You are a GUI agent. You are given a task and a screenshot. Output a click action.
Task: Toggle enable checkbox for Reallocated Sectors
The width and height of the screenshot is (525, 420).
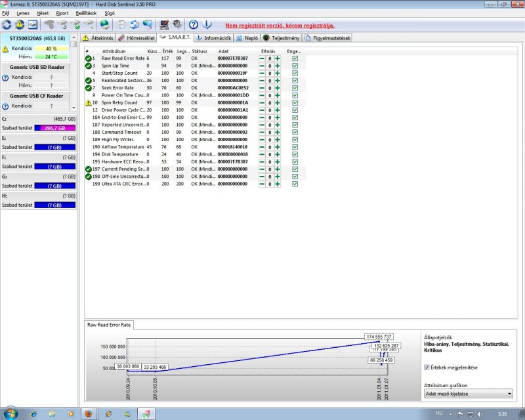pos(295,80)
